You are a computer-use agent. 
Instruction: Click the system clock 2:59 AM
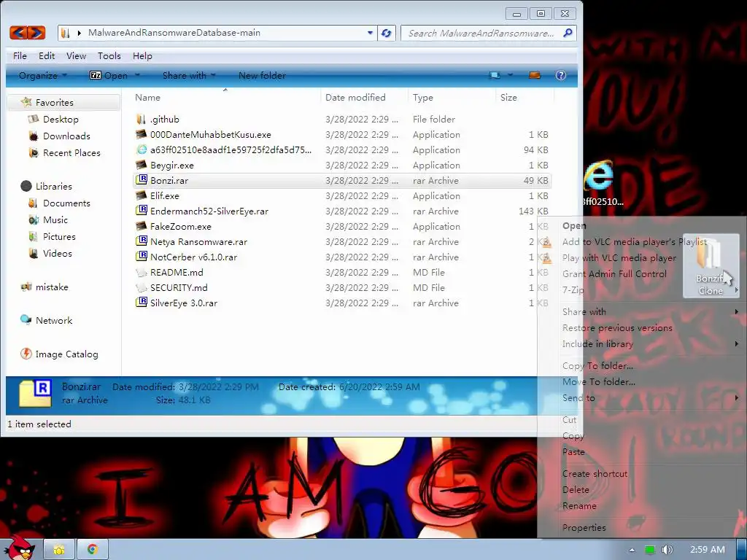point(708,550)
